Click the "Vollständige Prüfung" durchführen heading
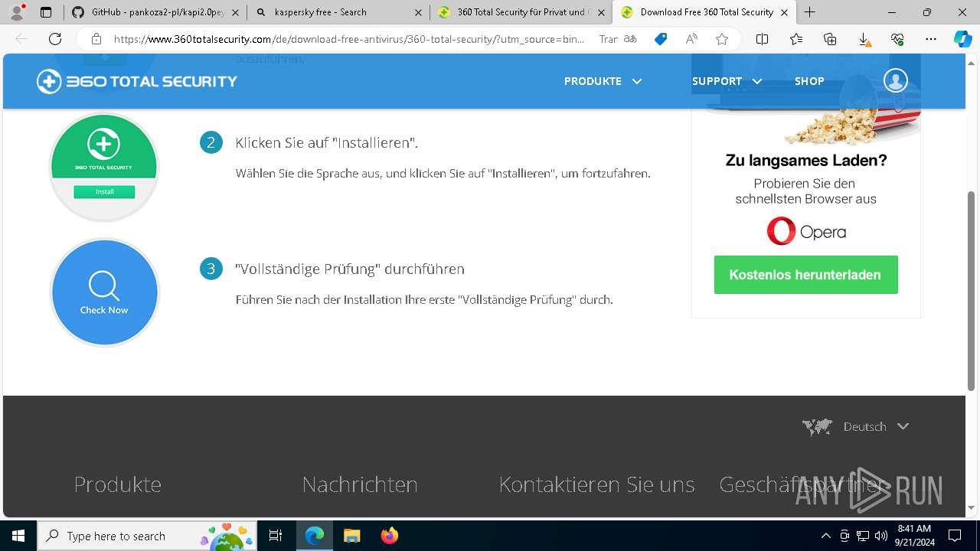This screenshot has width=980, height=551. tap(350, 269)
